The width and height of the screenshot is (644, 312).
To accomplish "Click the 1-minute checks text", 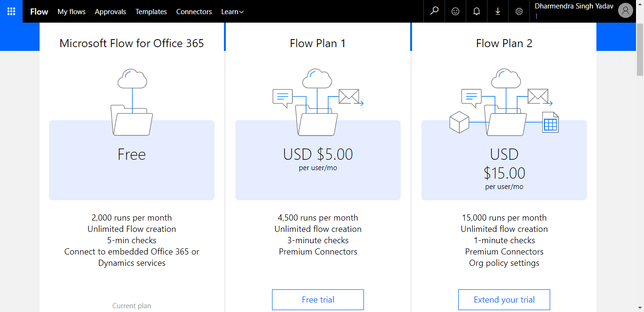I will (x=504, y=240).
